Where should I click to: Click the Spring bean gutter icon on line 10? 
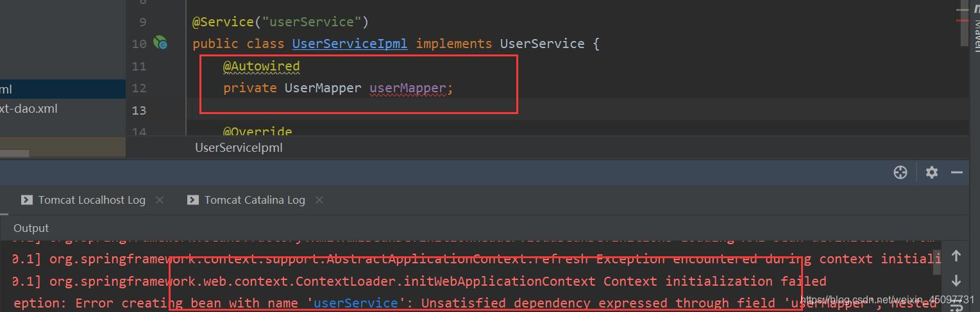(160, 44)
